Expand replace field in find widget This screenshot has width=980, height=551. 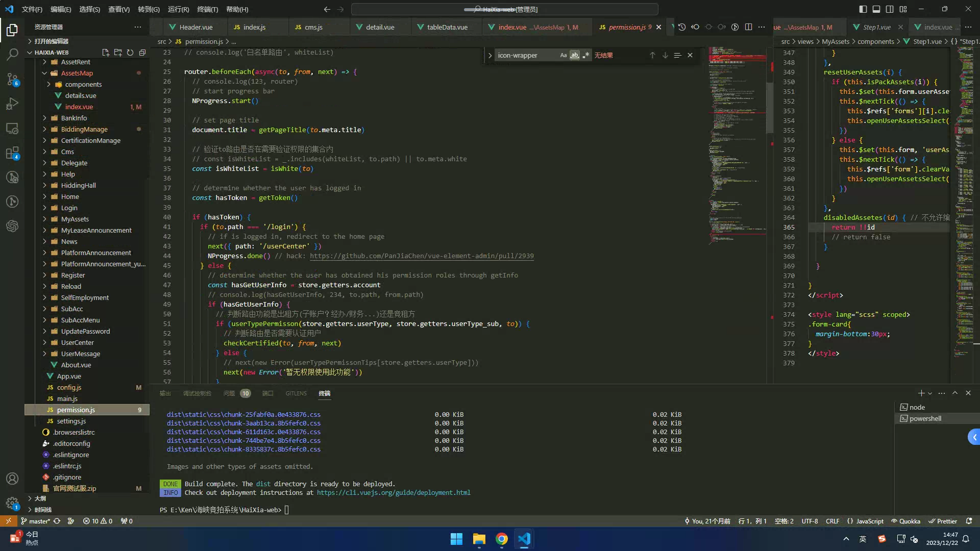tap(490, 55)
